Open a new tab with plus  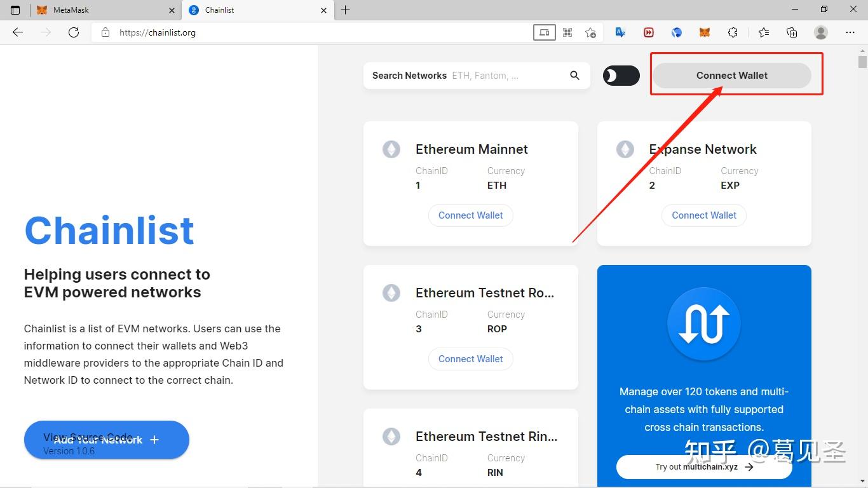click(x=345, y=10)
